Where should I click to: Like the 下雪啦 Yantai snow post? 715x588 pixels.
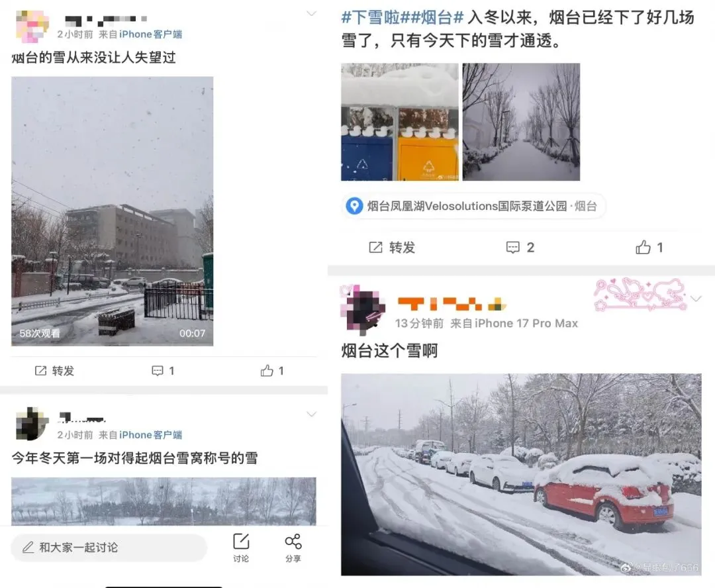(649, 247)
